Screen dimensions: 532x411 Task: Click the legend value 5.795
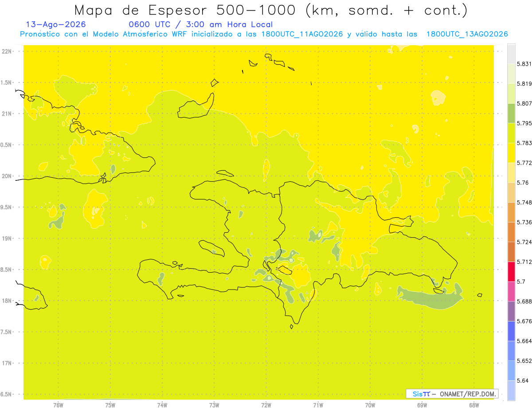point(524,123)
